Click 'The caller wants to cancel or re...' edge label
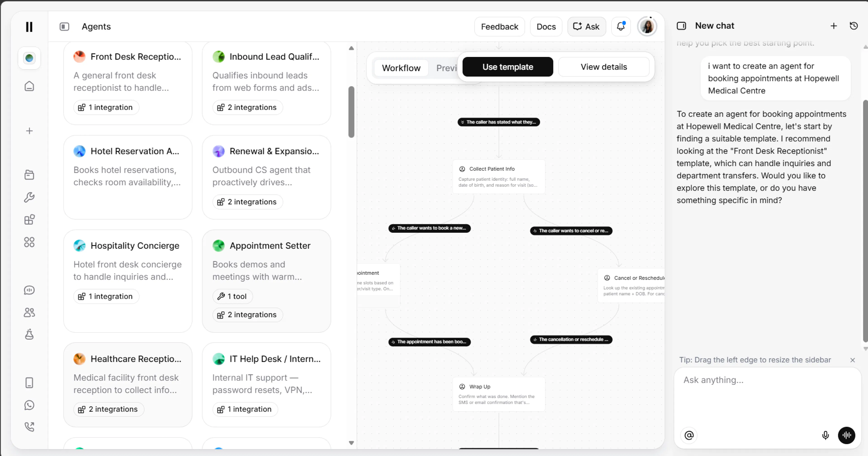The height and width of the screenshot is (456, 868). [x=571, y=231]
